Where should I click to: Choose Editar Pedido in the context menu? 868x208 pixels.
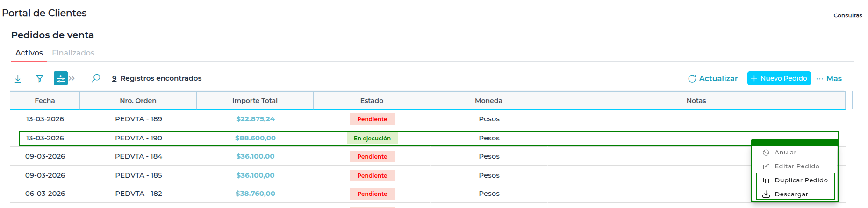796,166
